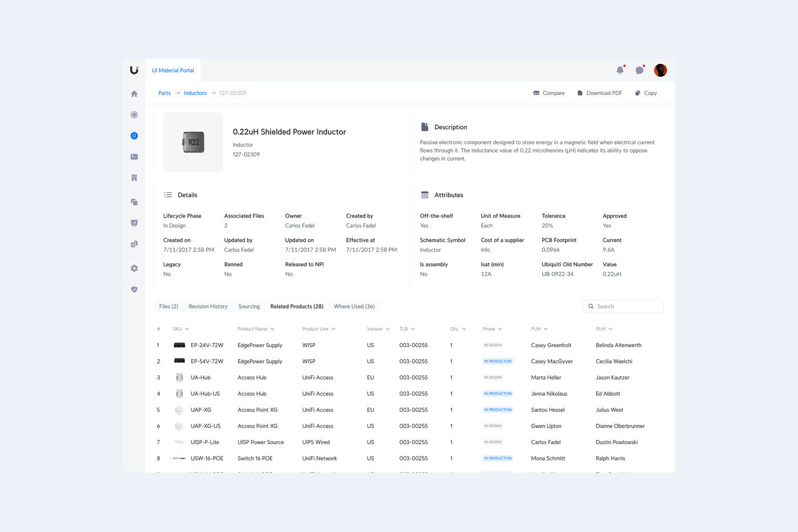798x532 pixels.
Task: Click the EP-24V-72W product thumbnail
Action: pos(180,345)
